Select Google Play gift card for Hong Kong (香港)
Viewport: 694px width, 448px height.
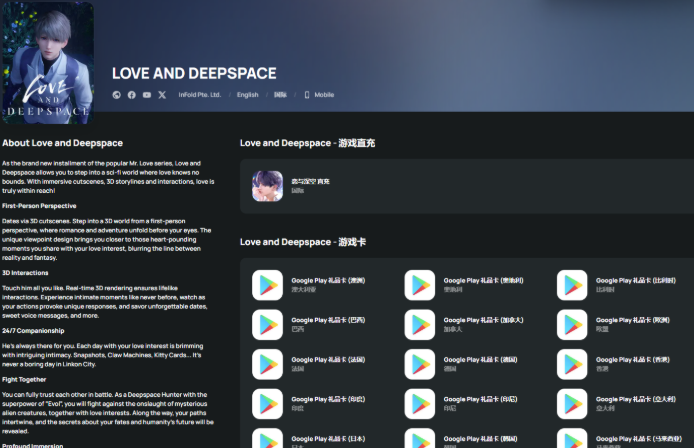[x=615, y=363]
